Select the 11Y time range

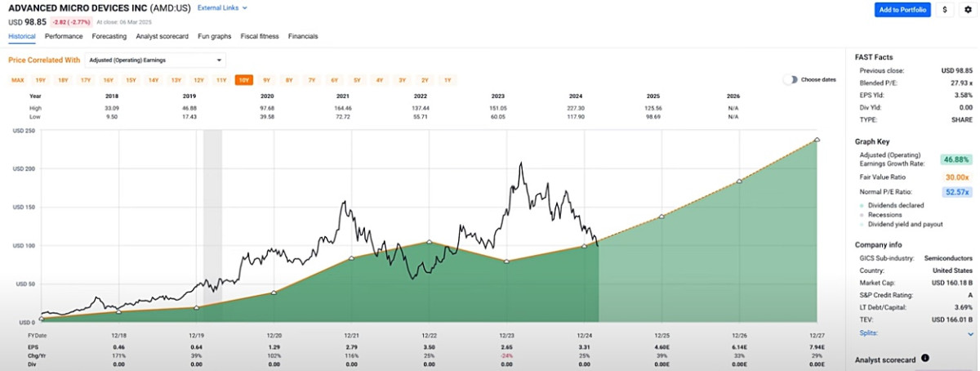tap(221, 80)
